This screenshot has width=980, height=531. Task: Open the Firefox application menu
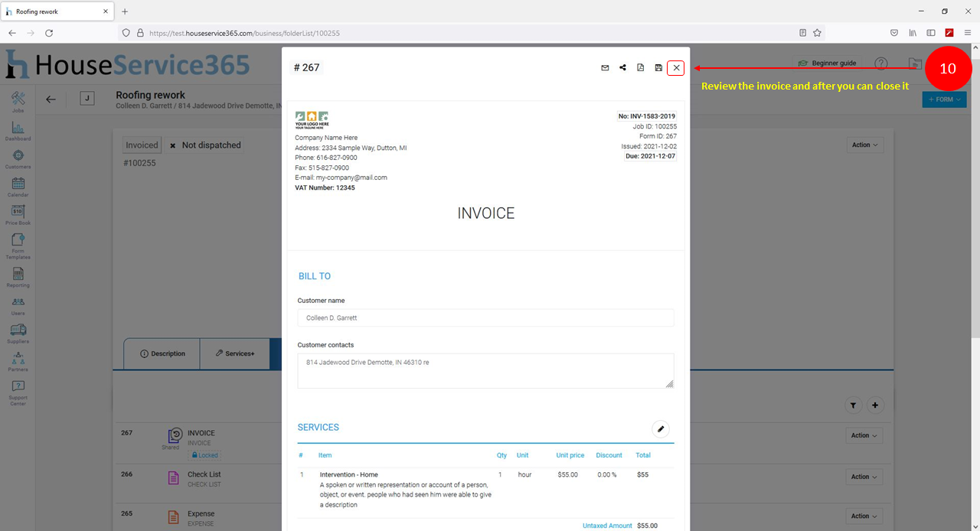click(x=968, y=33)
